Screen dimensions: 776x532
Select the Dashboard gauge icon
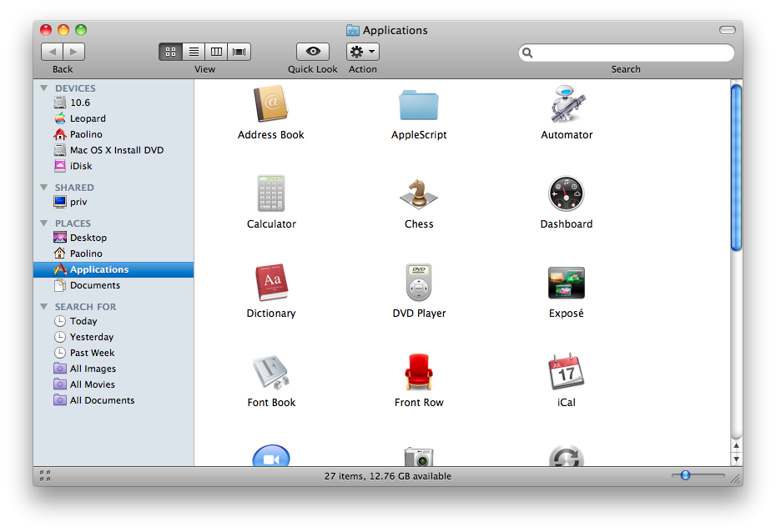tap(567, 193)
